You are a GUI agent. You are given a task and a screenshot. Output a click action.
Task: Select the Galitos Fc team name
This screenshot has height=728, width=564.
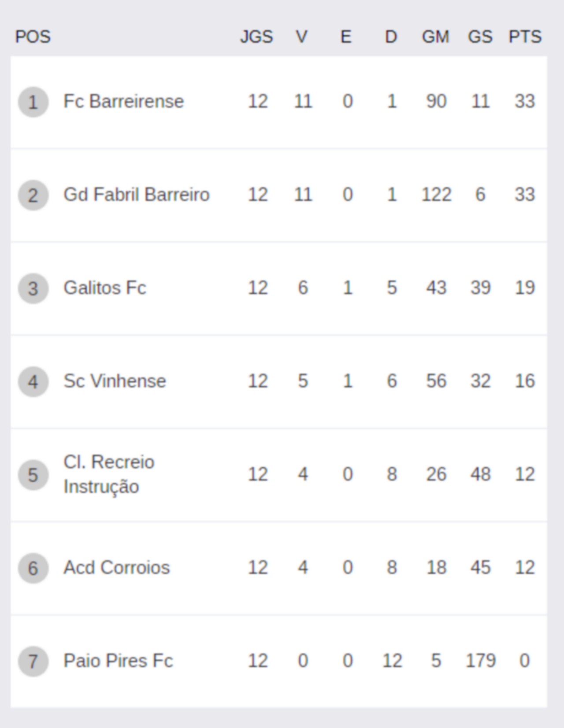[105, 288]
